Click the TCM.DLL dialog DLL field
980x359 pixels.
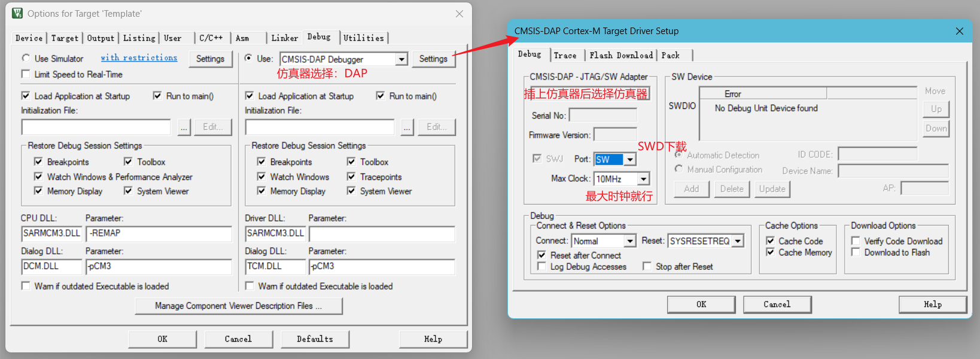click(x=275, y=266)
